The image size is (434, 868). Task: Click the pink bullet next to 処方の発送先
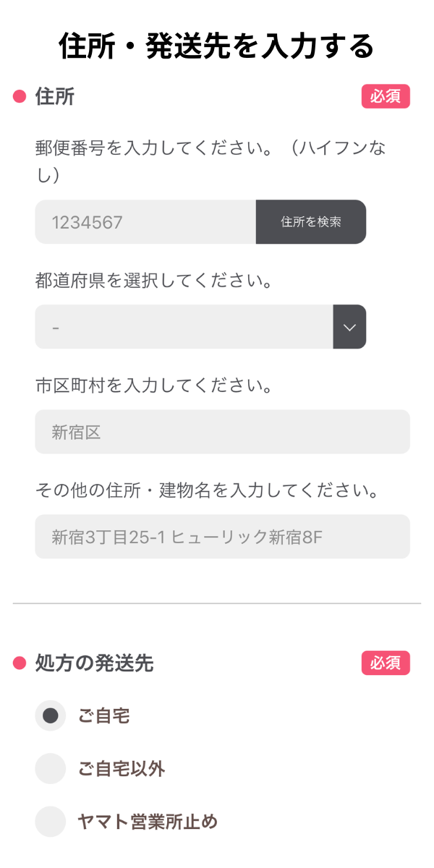[20, 663]
